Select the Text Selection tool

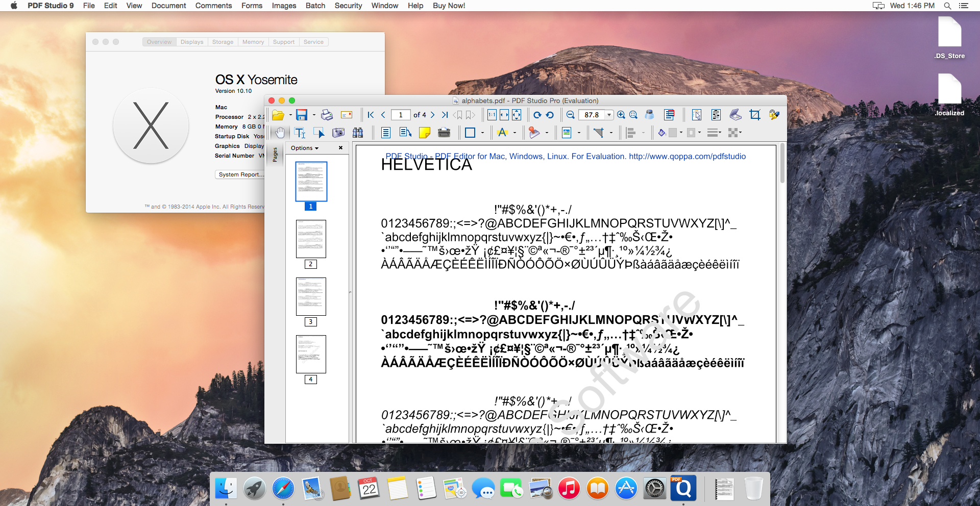coord(300,133)
